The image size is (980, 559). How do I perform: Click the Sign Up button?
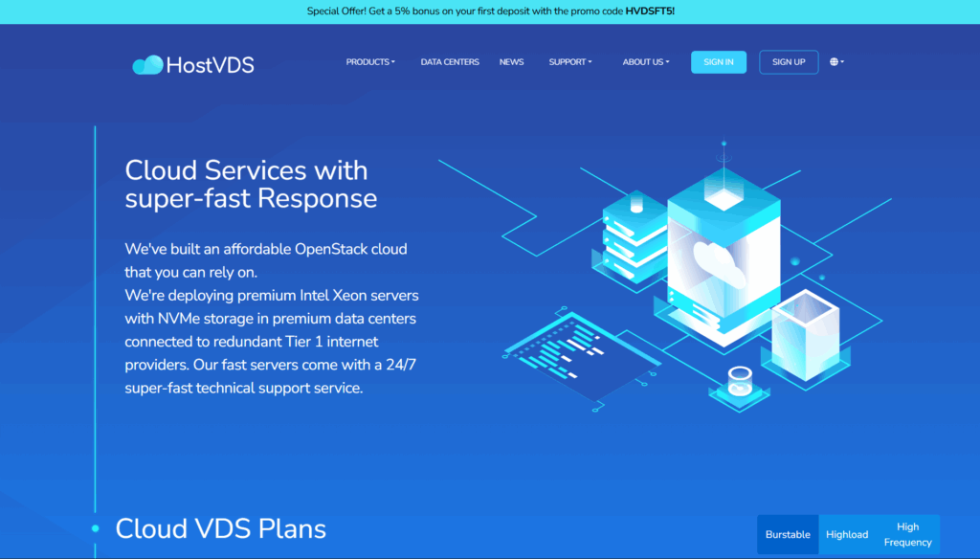click(x=789, y=62)
